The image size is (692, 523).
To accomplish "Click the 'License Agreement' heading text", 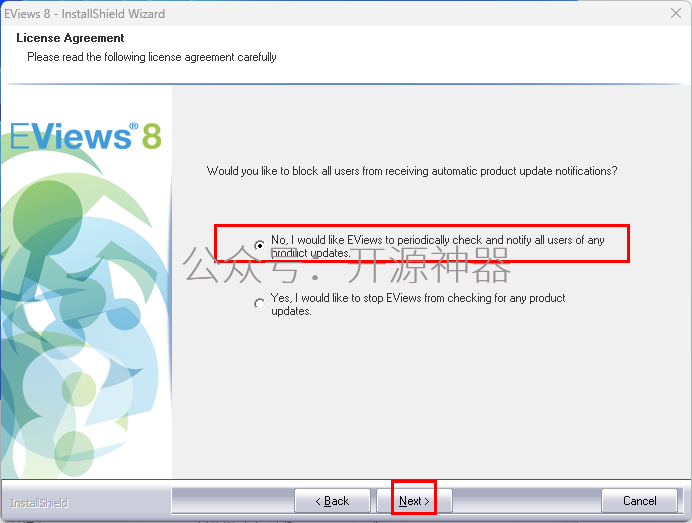I will pos(70,38).
